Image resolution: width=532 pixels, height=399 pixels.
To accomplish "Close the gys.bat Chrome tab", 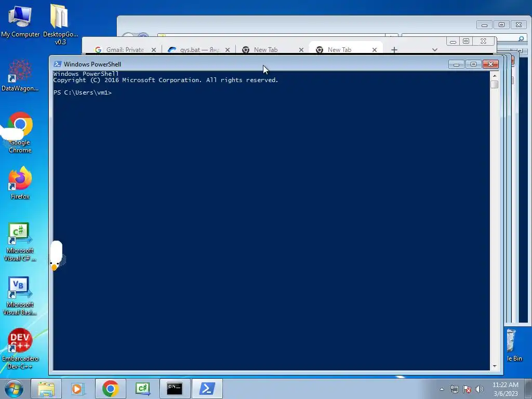I will [x=228, y=50].
